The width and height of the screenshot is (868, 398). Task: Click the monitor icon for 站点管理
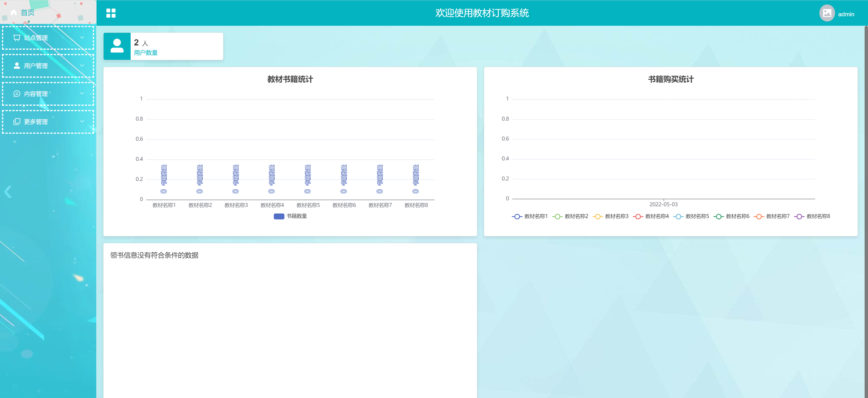click(x=17, y=38)
